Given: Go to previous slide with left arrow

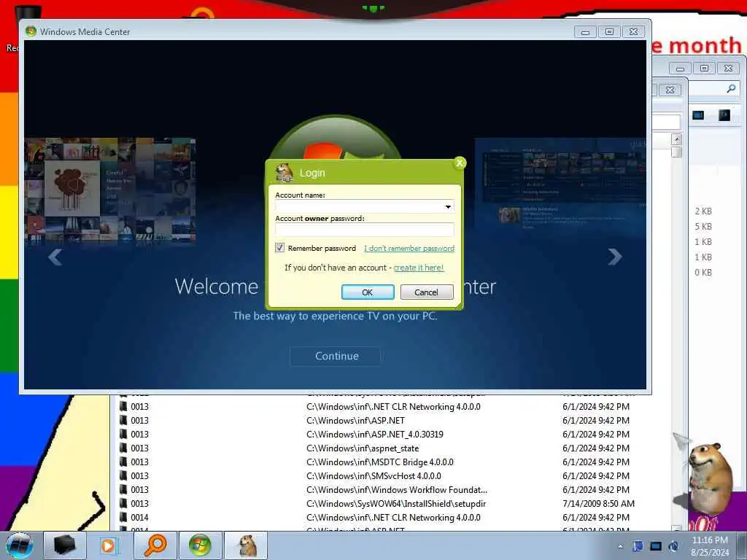Looking at the screenshot, I should pos(55,257).
